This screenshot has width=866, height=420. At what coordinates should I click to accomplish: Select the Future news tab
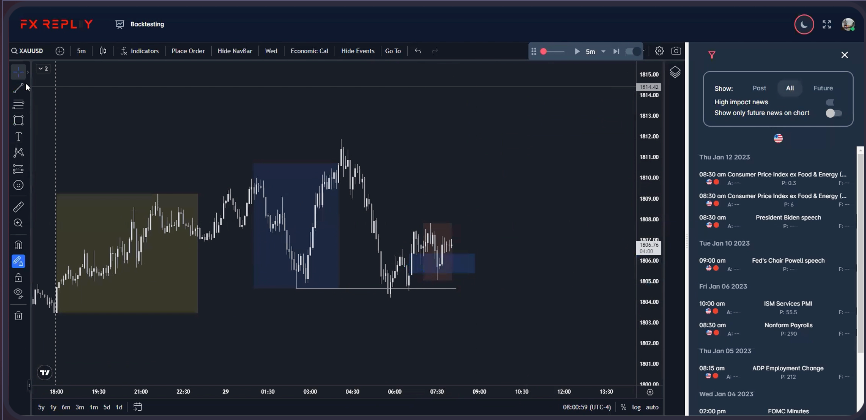823,88
